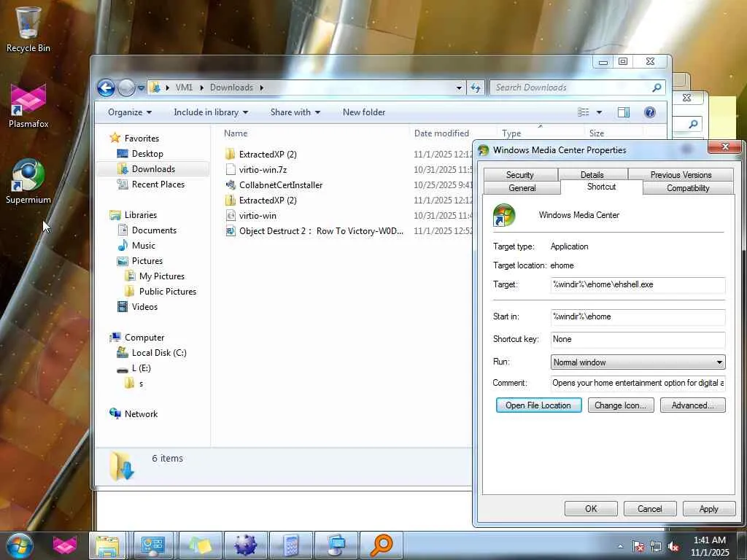Click magnifier in the background window
Screen dimensions: 747x560
point(693,124)
